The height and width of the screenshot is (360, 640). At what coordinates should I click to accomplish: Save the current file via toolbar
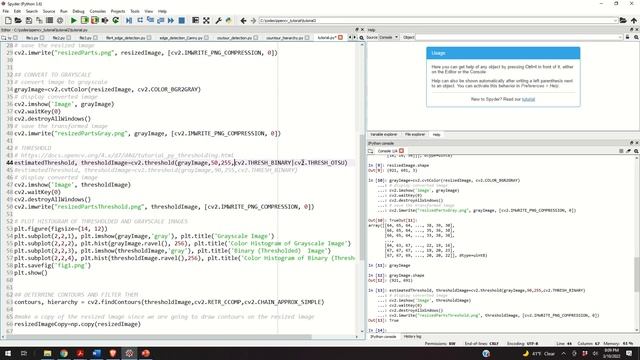[29, 20]
